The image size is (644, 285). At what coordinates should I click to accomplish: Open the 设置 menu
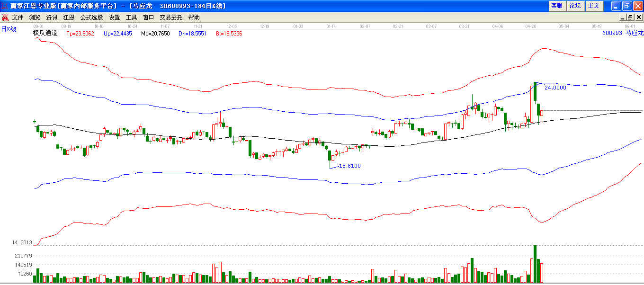[x=115, y=18]
